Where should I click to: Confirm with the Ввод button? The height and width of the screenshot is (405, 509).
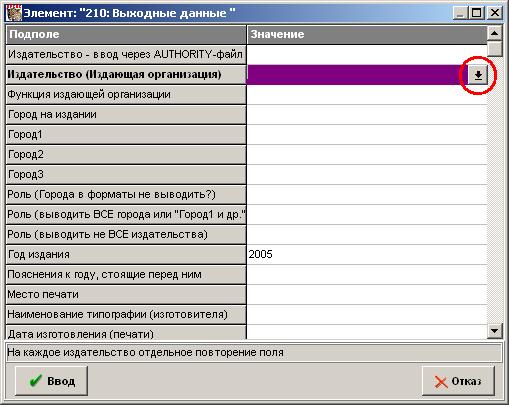click(x=51, y=381)
